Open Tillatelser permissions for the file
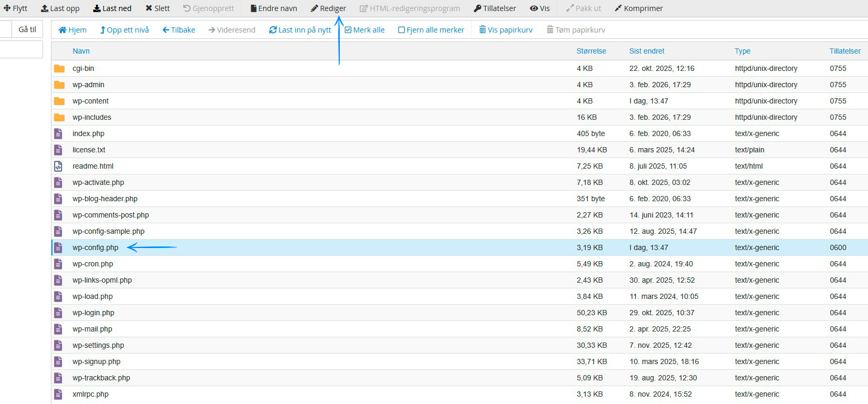 [x=495, y=8]
